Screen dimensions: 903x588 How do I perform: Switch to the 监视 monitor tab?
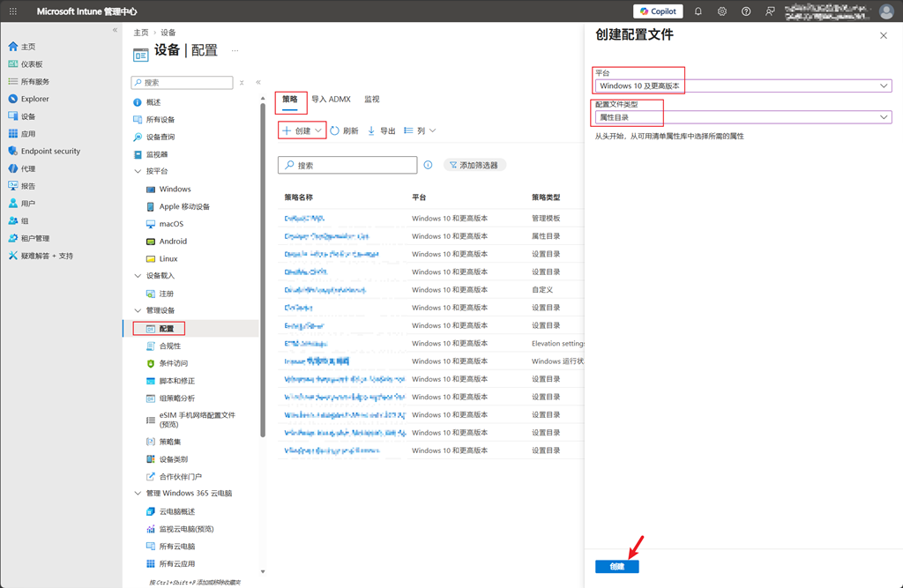coord(372,99)
